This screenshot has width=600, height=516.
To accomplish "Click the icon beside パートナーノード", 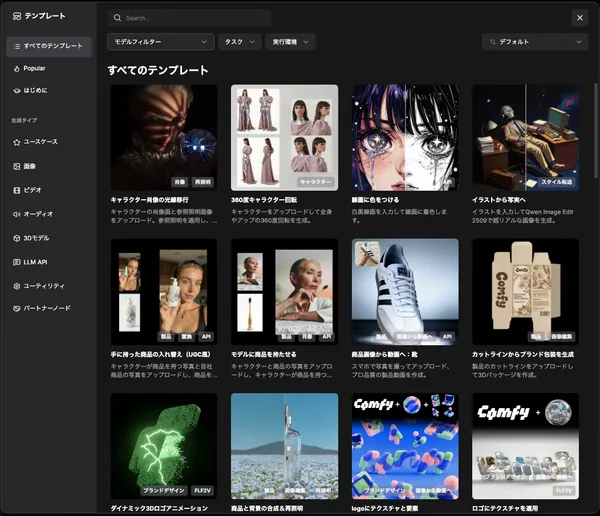I will 17,308.
